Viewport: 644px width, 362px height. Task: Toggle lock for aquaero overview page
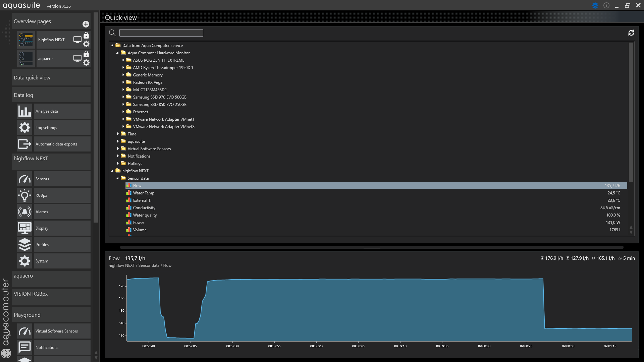coord(86,54)
